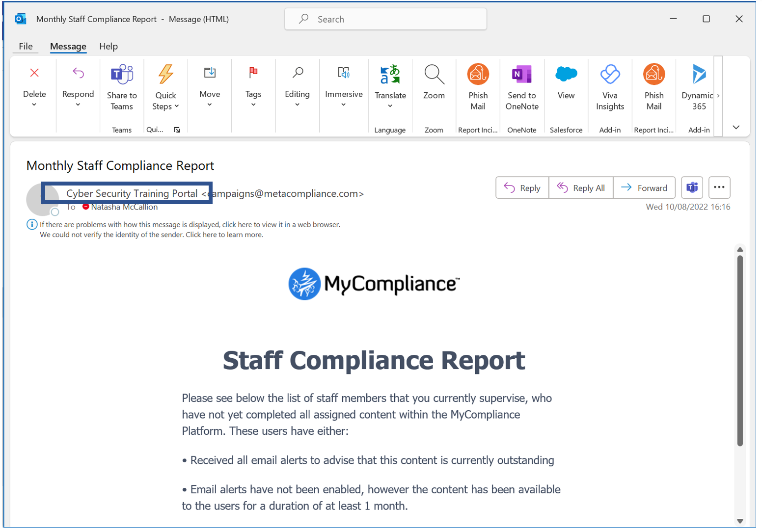Screen dimensions: 762x532
Task: Click the second Phish Mail icon
Action: point(654,74)
